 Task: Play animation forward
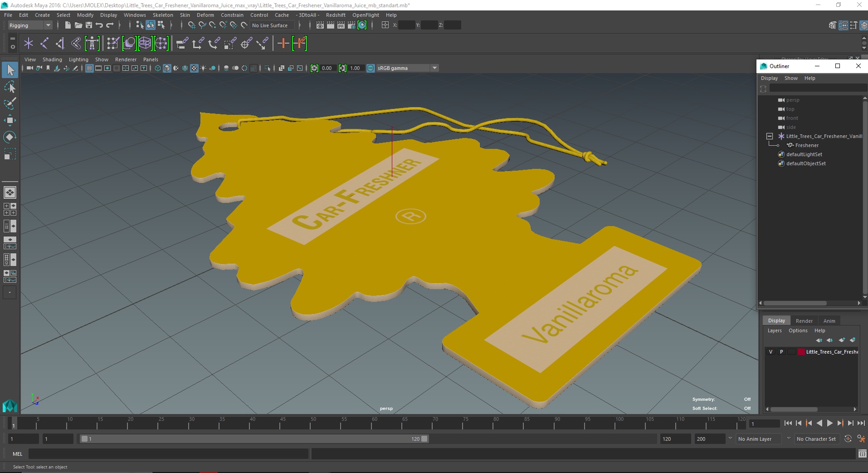pyautogui.click(x=830, y=423)
